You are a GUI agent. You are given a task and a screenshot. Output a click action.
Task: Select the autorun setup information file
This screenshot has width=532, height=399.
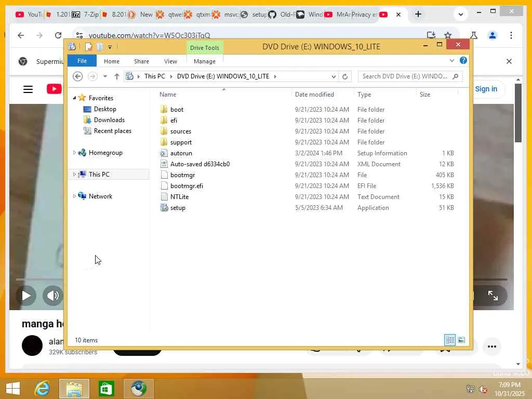(x=181, y=153)
